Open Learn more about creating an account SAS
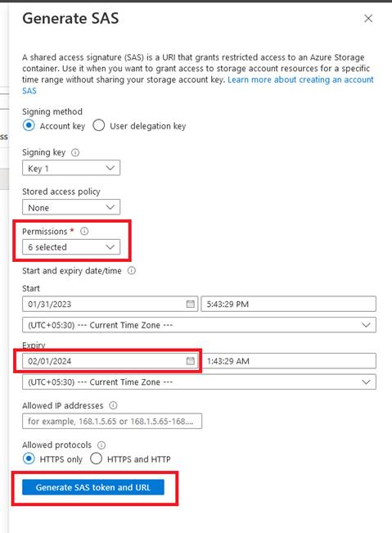The height and width of the screenshot is (533, 392). pyautogui.click(x=300, y=79)
